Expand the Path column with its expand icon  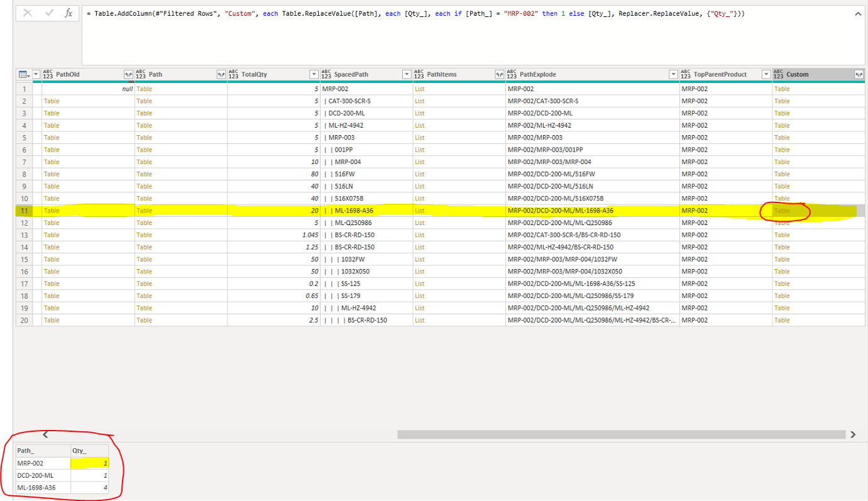coord(221,74)
